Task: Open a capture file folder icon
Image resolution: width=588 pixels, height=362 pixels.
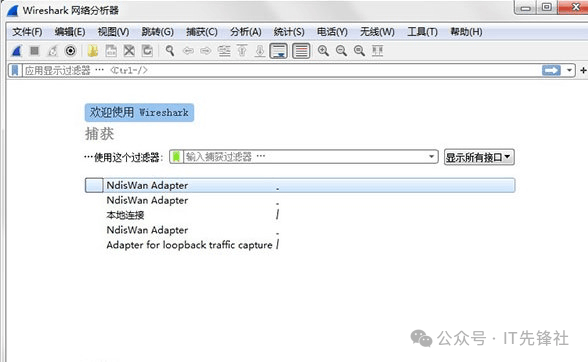Action: [93, 51]
